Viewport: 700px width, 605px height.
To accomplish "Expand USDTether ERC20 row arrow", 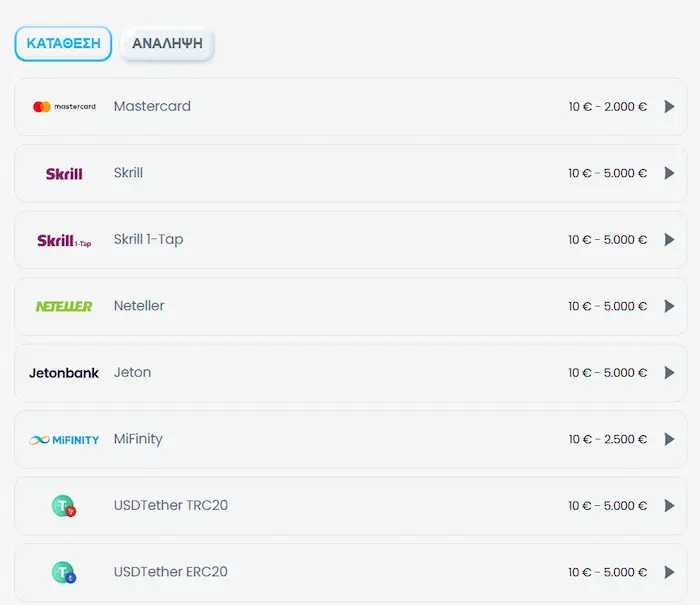I will click(x=669, y=573).
